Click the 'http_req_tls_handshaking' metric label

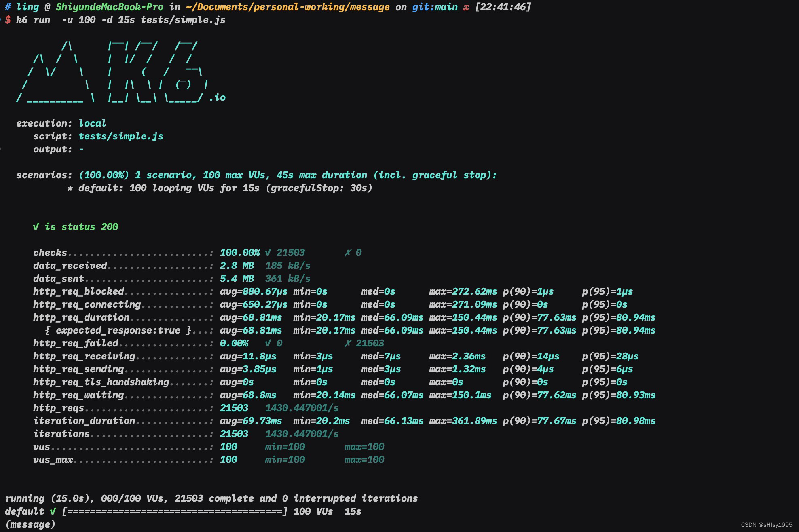click(x=101, y=382)
